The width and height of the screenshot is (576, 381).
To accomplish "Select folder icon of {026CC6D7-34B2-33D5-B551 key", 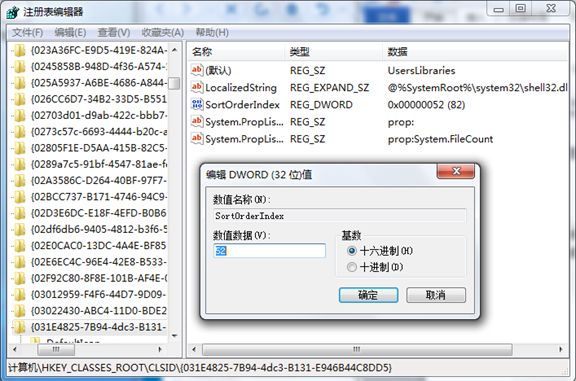I will tap(19, 99).
